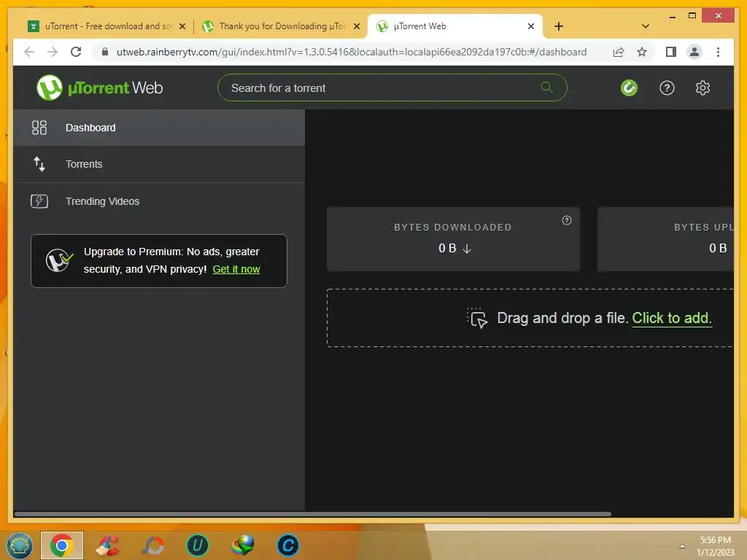This screenshot has width=747, height=560.
Task: Open the Chrome profile icon
Action: (x=694, y=52)
